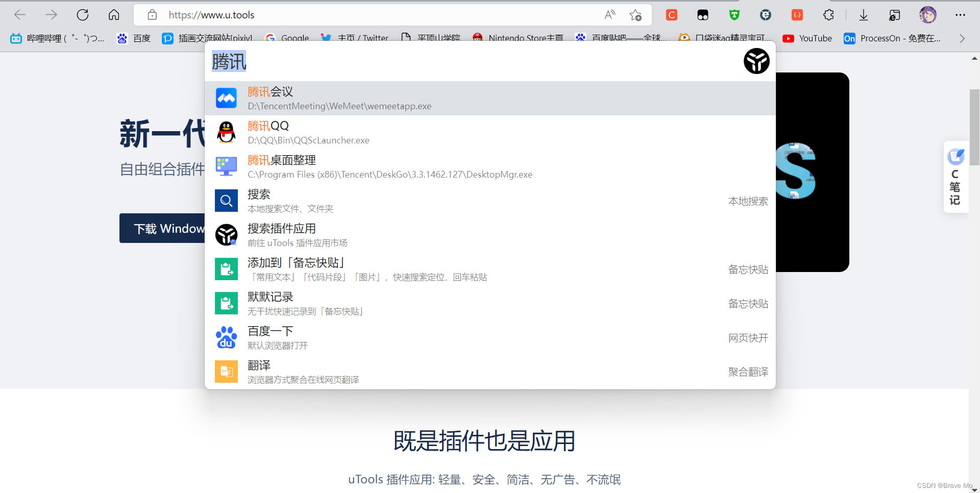Click the uTools search input with 腾讯
This screenshot has width=980, height=493.
(x=472, y=61)
